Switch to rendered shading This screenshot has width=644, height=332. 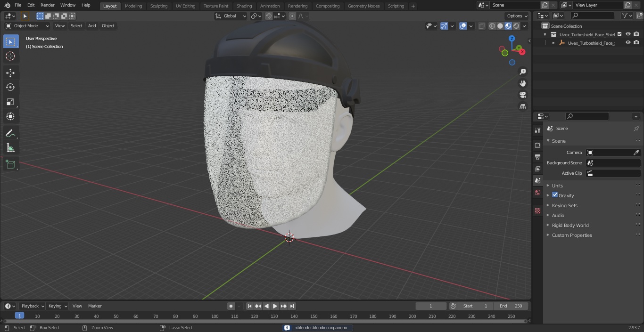click(516, 26)
